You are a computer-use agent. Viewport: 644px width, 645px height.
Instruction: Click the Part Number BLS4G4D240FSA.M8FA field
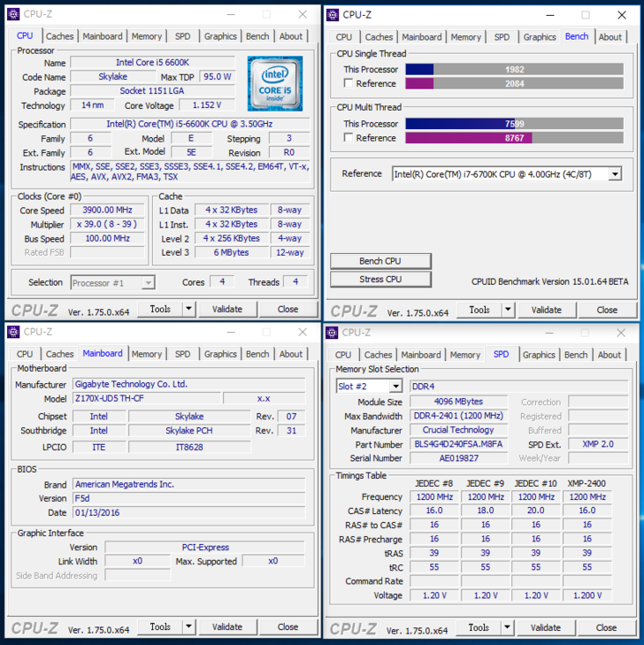pos(458,444)
